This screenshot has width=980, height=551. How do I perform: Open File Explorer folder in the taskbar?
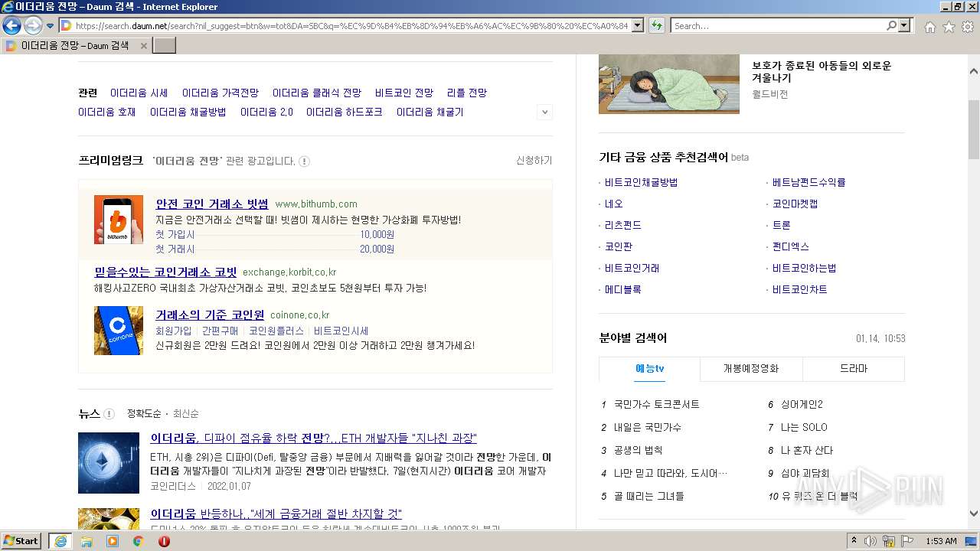click(87, 541)
